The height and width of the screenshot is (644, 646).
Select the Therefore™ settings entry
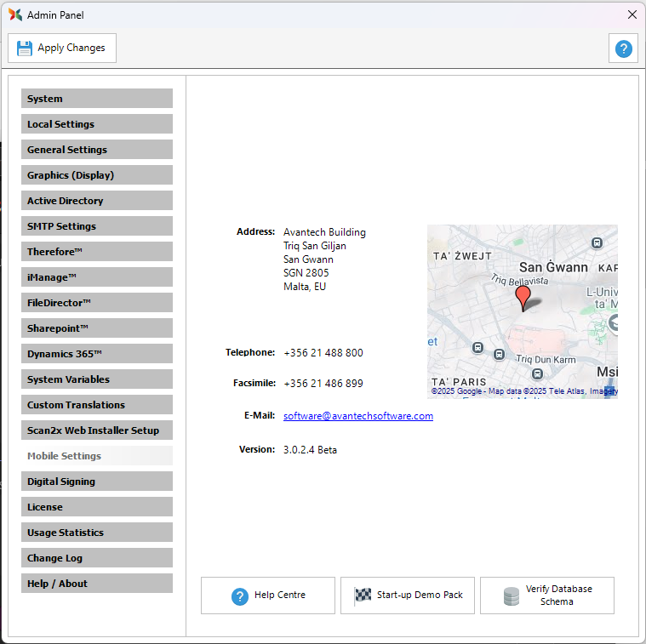[97, 252]
